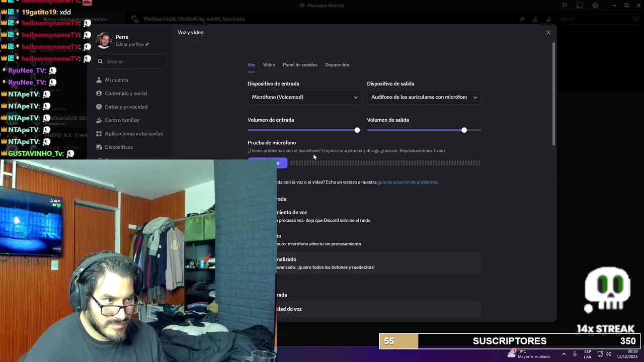The image size is (644, 362).
Task: Open the Depuración tab
Action: (x=337, y=65)
